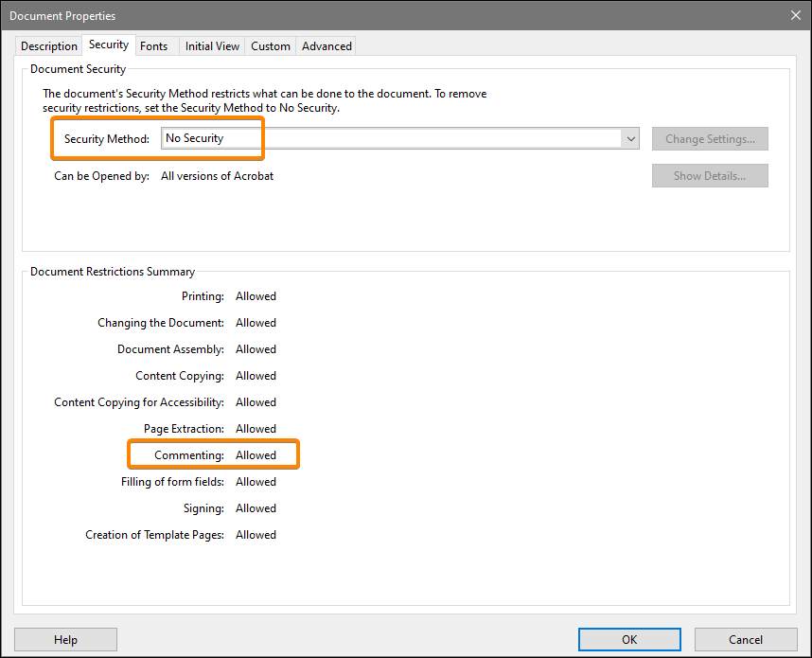Select 'No Security' in the Security Method box

(x=199, y=138)
